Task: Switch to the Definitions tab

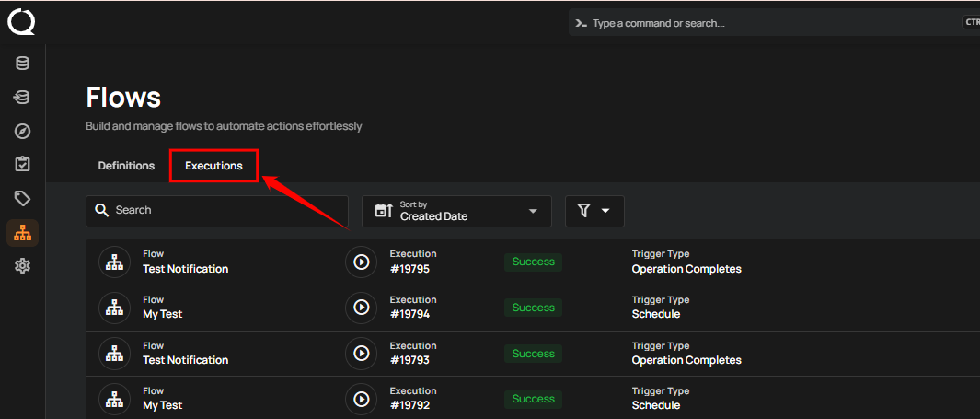Action: point(126,166)
